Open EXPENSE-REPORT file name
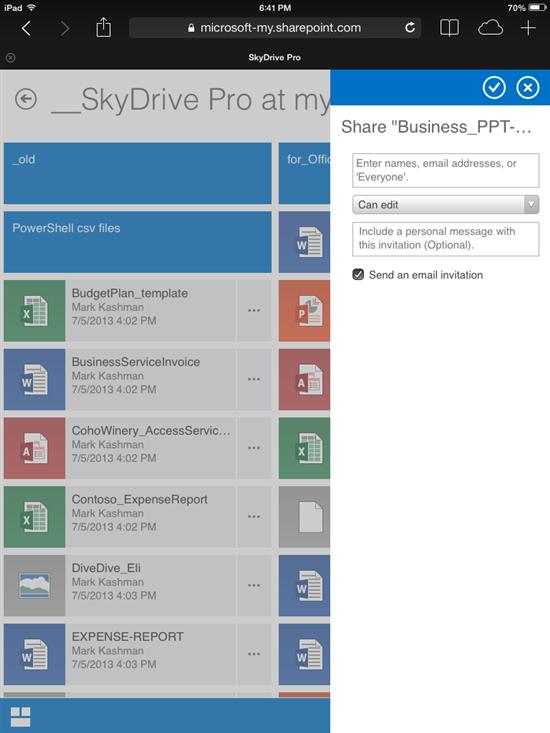Viewport: 550px width, 733px height. pos(128,637)
